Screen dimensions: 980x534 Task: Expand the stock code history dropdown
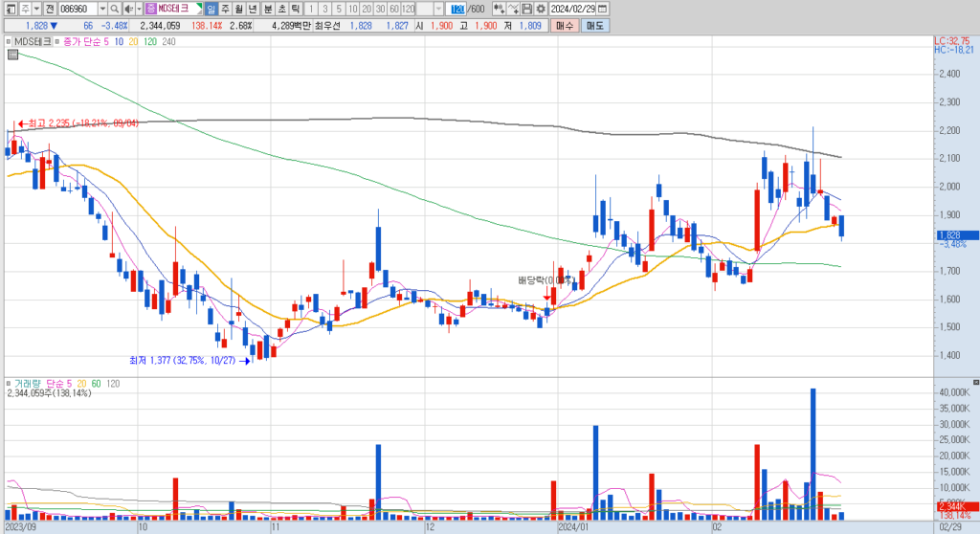(102, 9)
